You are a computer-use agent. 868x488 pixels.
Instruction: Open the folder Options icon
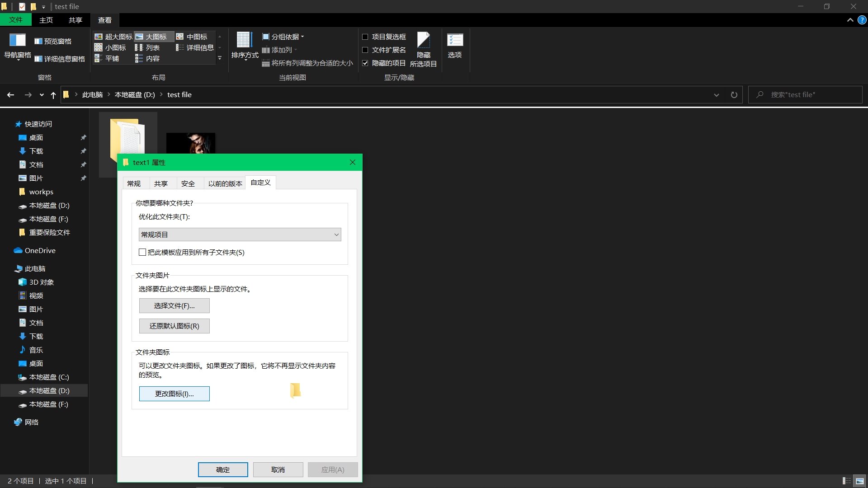455,41
